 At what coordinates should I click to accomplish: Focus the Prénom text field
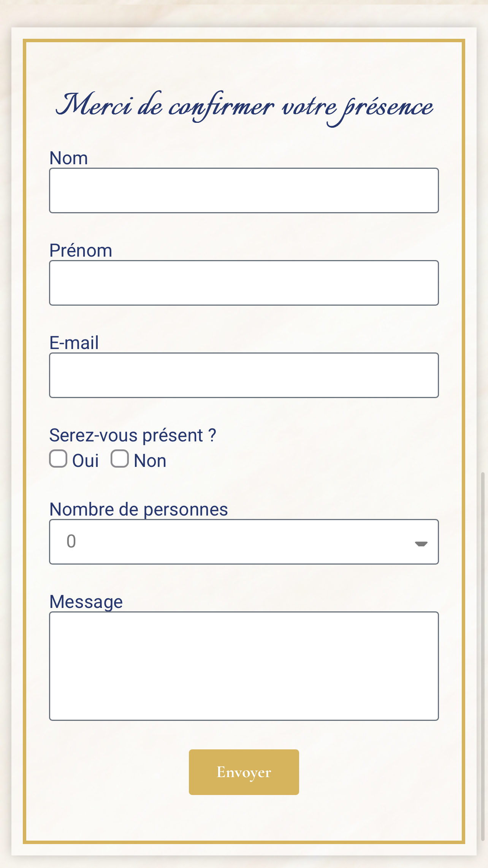[244, 283]
